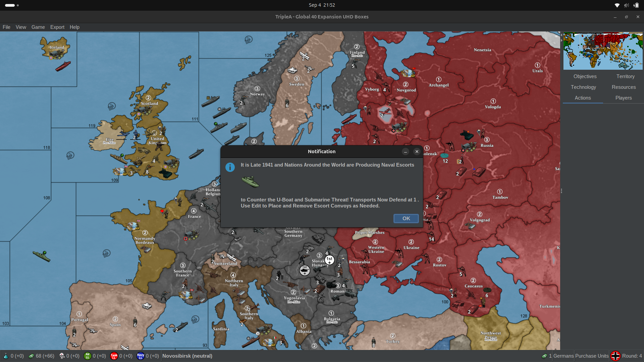The image size is (644, 362).
Task: Click the white tank unit in Spain
Action: 147,306
